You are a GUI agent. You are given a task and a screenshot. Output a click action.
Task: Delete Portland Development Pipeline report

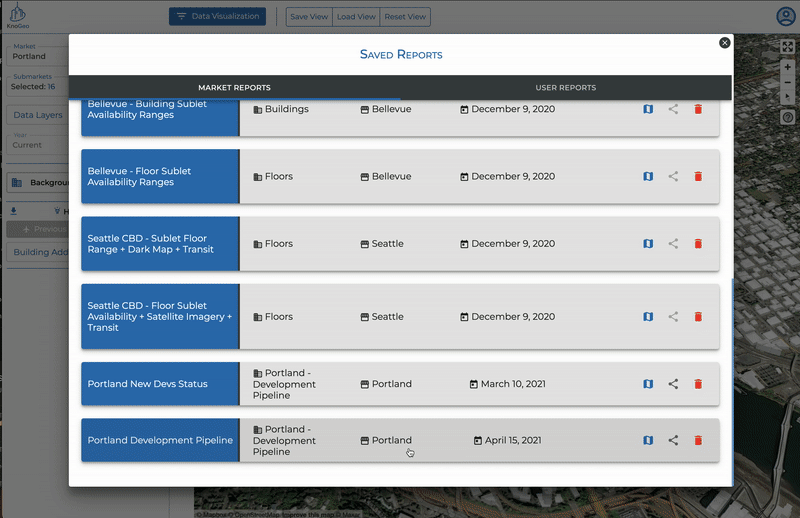698,440
